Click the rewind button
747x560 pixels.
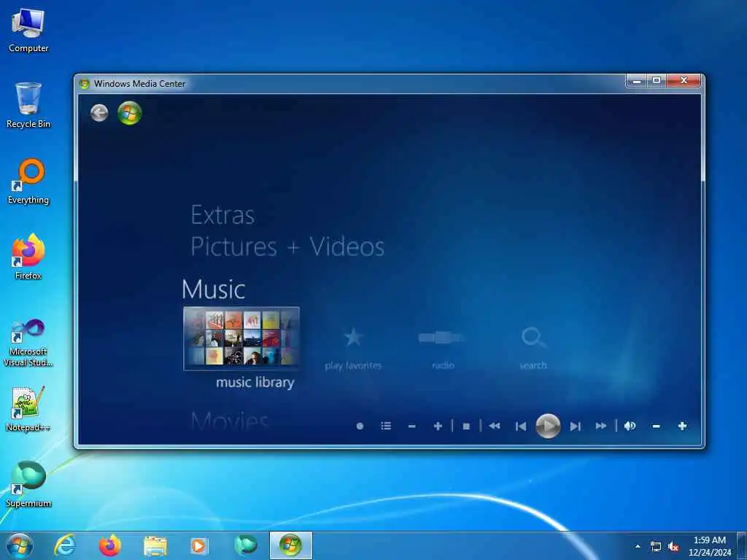coord(495,426)
